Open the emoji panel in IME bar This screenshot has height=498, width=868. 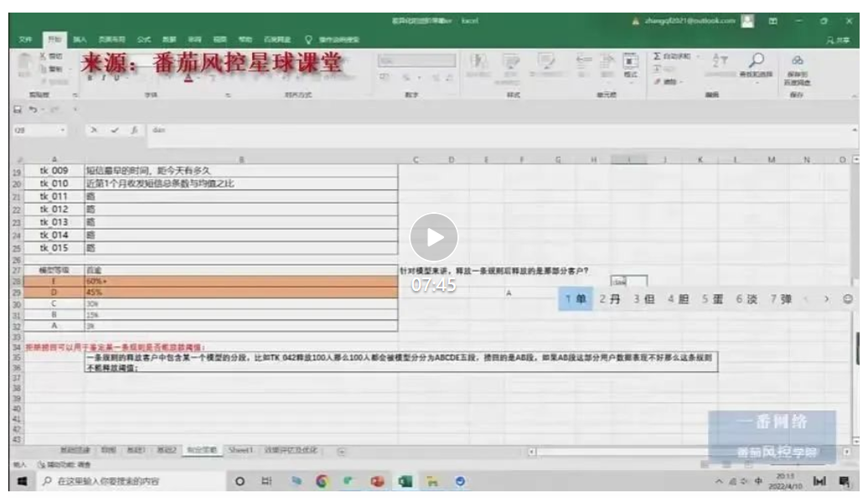point(848,298)
